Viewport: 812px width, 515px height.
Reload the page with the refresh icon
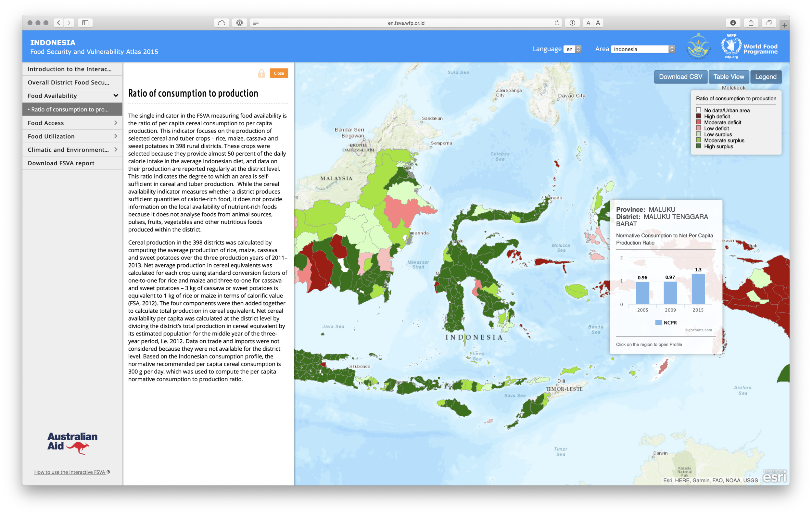coord(557,23)
